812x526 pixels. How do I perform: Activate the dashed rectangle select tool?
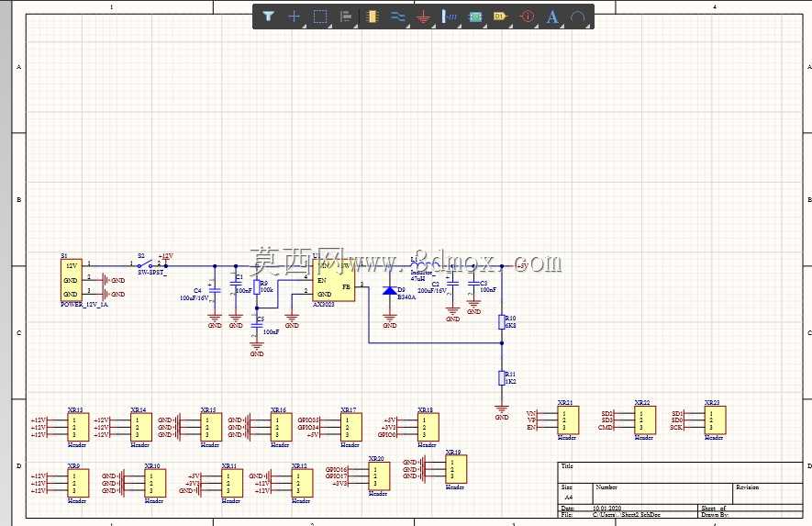(320, 17)
